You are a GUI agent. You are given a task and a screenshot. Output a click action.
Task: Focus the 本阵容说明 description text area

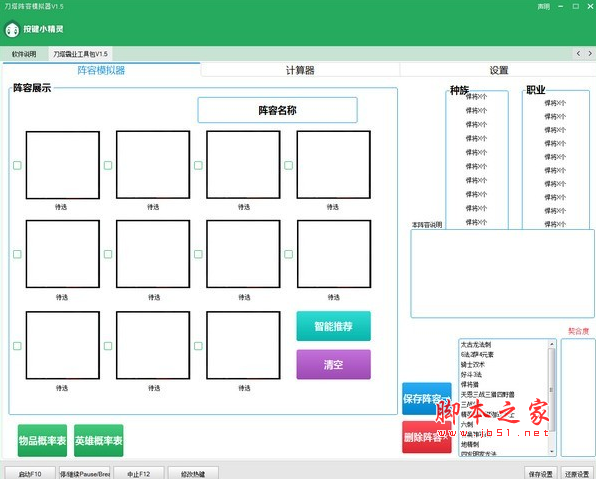[x=502, y=273]
